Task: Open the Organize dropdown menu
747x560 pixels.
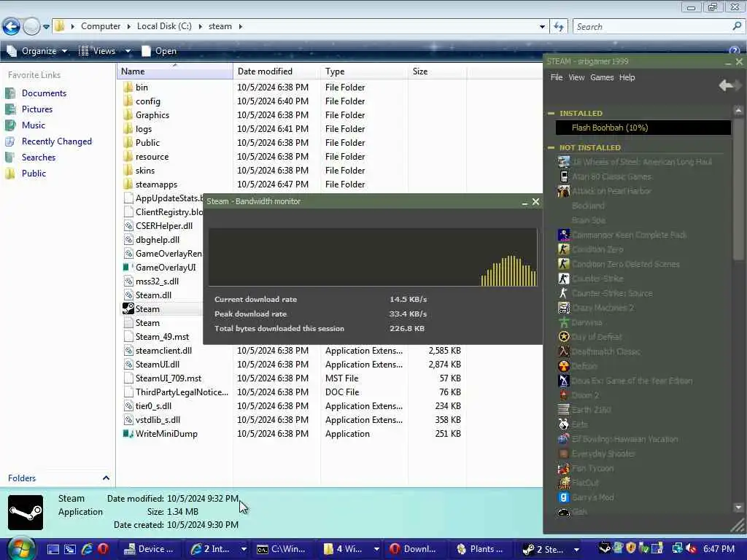Action: tap(38, 51)
